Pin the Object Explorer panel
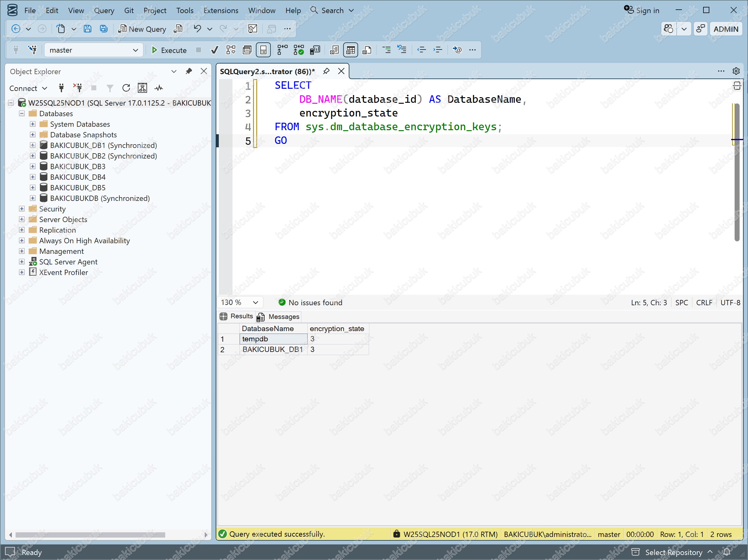This screenshot has width=748, height=560. [x=189, y=71]
